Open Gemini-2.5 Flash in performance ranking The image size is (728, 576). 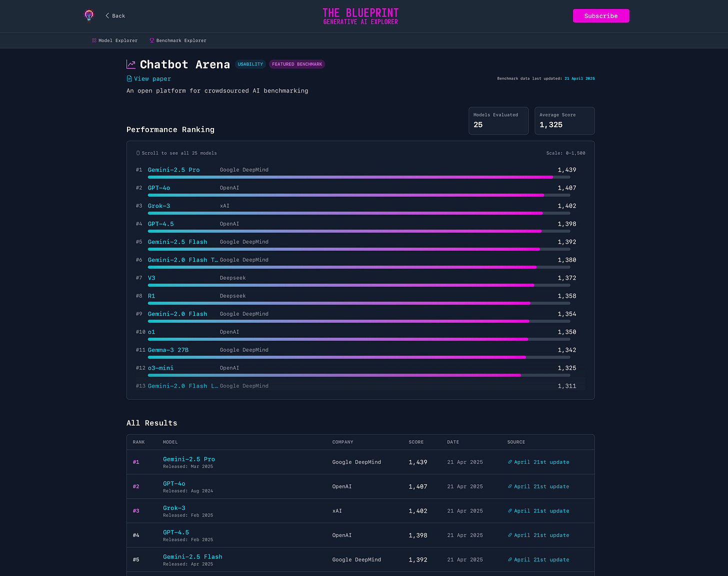coord(177,242)
